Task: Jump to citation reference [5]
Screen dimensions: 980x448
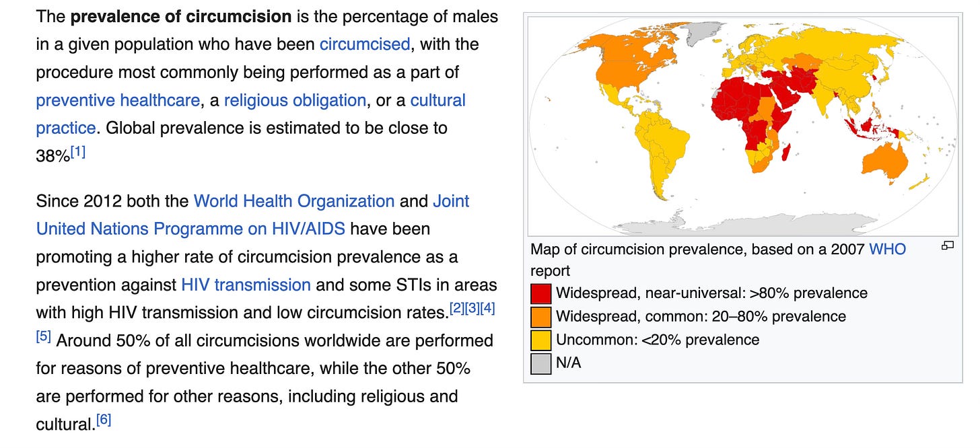Action: [44, 336]
